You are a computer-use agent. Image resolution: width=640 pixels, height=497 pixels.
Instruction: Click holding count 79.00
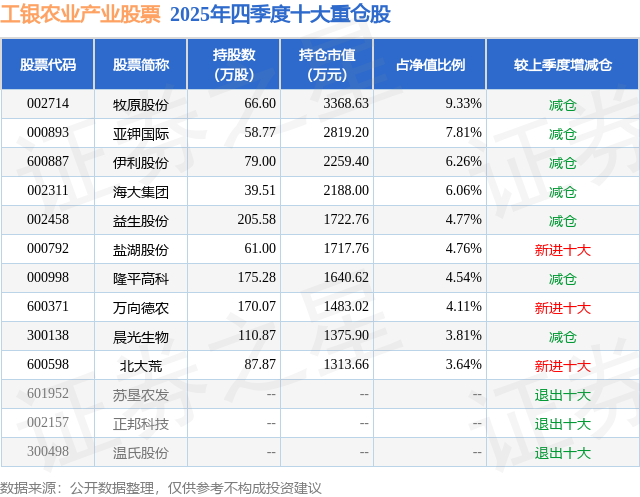[x=260, y=162]
